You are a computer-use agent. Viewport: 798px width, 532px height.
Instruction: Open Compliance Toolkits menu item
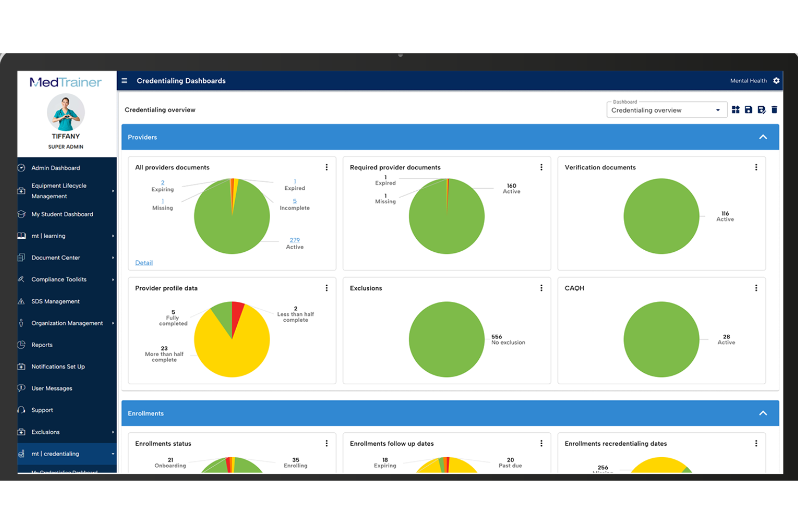point(59,279)
